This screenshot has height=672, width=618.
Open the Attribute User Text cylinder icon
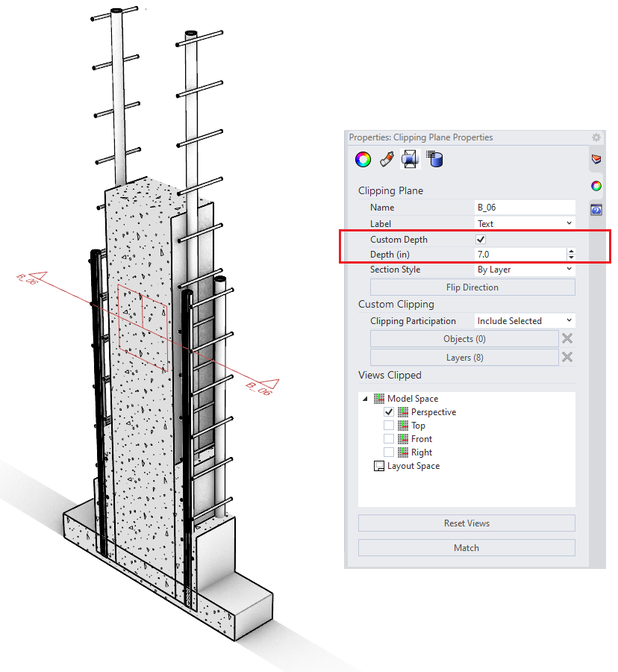pyautogui.click(x=434, y=158)
